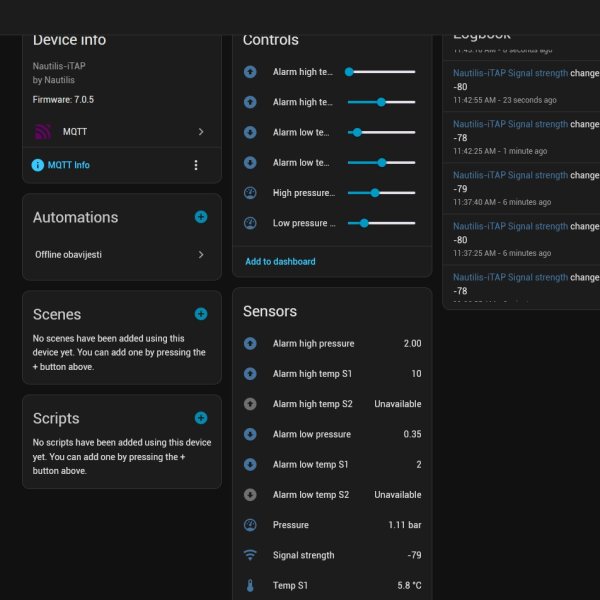The image size is (600, 600).
Task: Click the MQTT integration logo icon
Action: tap(43, 132)
